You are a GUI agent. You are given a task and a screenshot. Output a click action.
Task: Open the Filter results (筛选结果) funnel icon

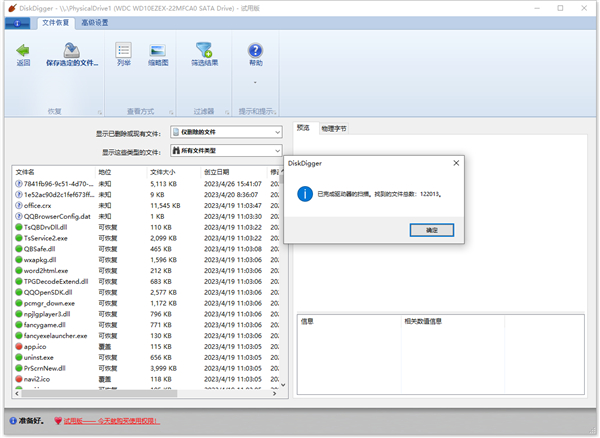coord(204,49)
